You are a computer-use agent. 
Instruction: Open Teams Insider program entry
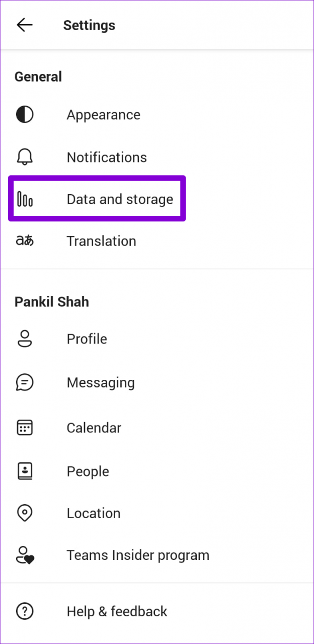138,555
